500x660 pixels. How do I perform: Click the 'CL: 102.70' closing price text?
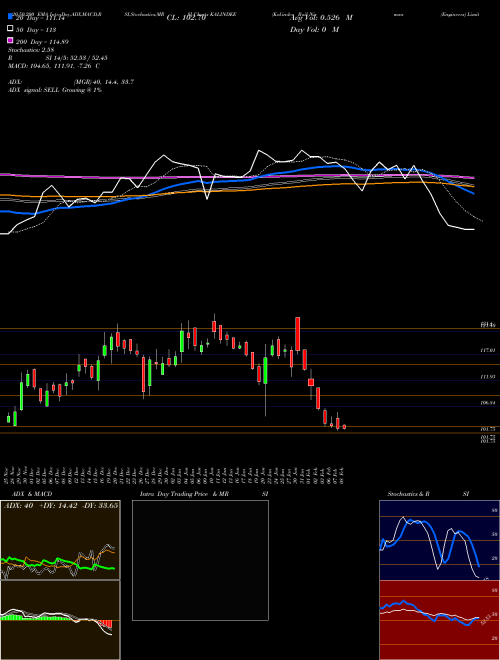(x=186, y=18)
